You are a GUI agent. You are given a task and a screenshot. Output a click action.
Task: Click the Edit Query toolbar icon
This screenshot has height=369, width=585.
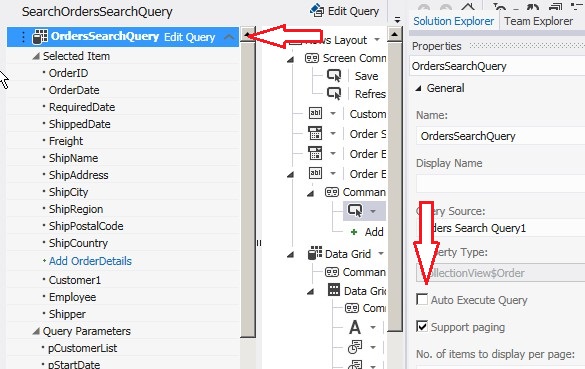[317, 10]
